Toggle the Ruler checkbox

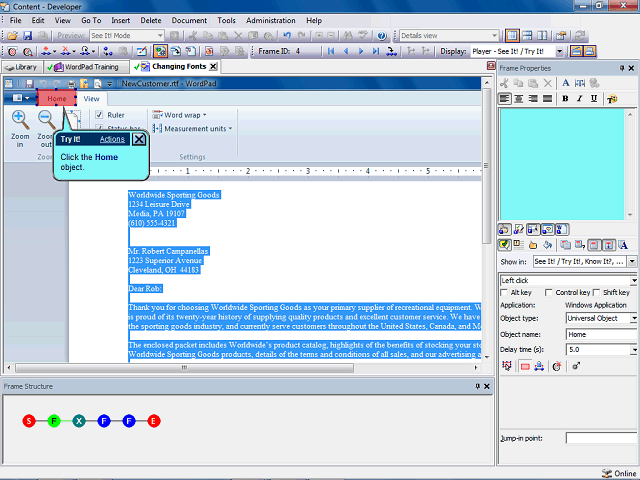click(x=99, y=115)
